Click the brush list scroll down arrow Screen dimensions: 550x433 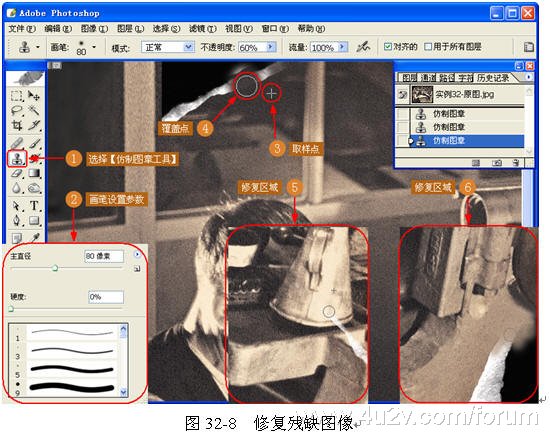click(x=123, y=392)
